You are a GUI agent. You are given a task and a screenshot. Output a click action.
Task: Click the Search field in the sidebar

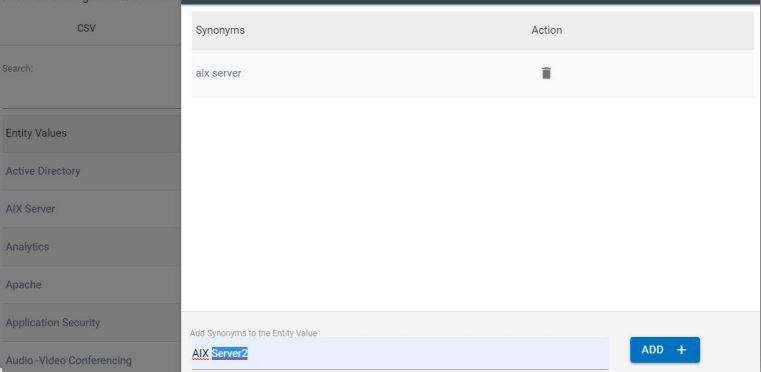click(91, 94)
